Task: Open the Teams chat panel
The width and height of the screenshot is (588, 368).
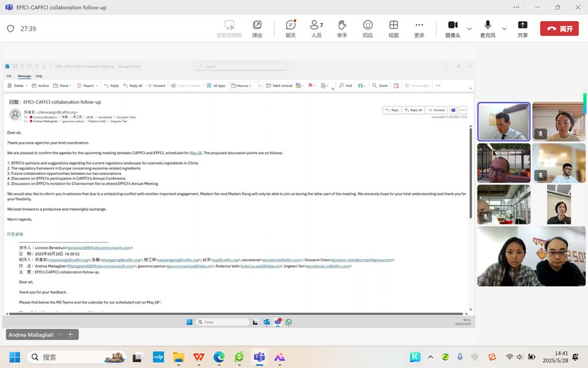Action: [x=290, y=28]
